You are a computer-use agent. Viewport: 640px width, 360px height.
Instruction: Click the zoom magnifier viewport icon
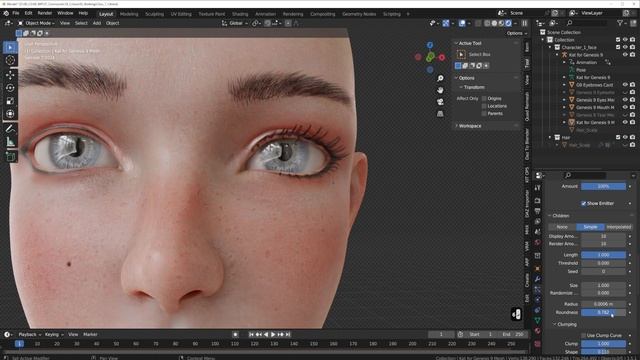[440, 78]
